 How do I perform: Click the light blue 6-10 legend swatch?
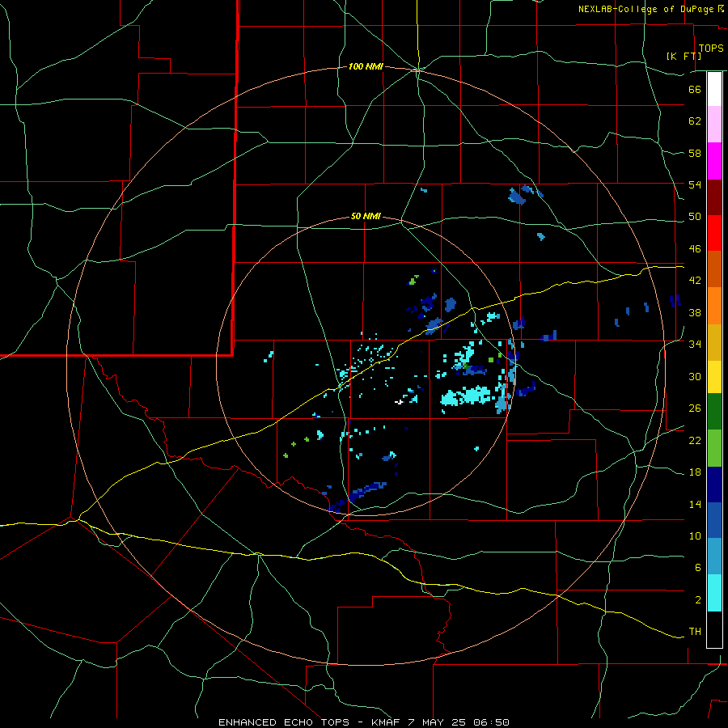point(714,557)
